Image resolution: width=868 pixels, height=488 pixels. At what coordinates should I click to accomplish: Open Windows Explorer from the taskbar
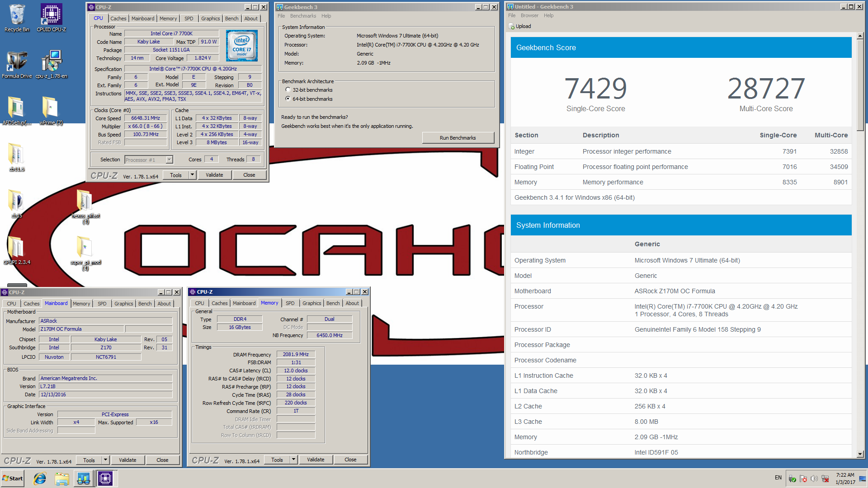(x=62, y=479)
